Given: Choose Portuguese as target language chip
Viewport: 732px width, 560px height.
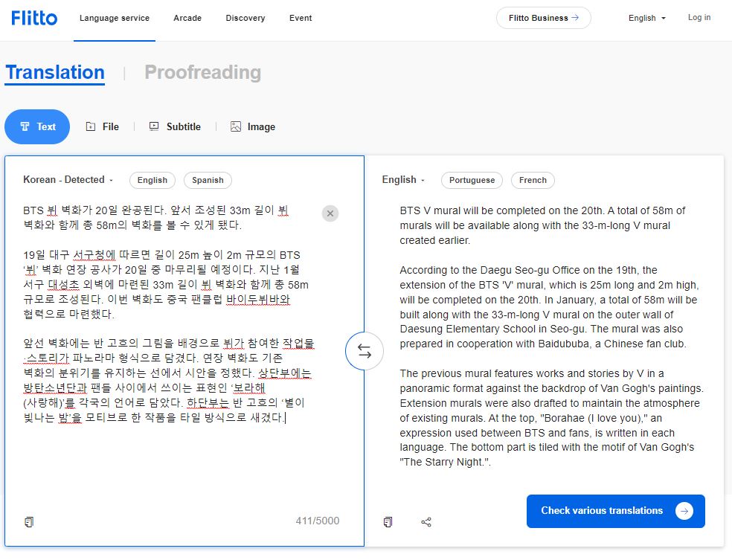Looking at the screenshot, I should coord(472,180).
